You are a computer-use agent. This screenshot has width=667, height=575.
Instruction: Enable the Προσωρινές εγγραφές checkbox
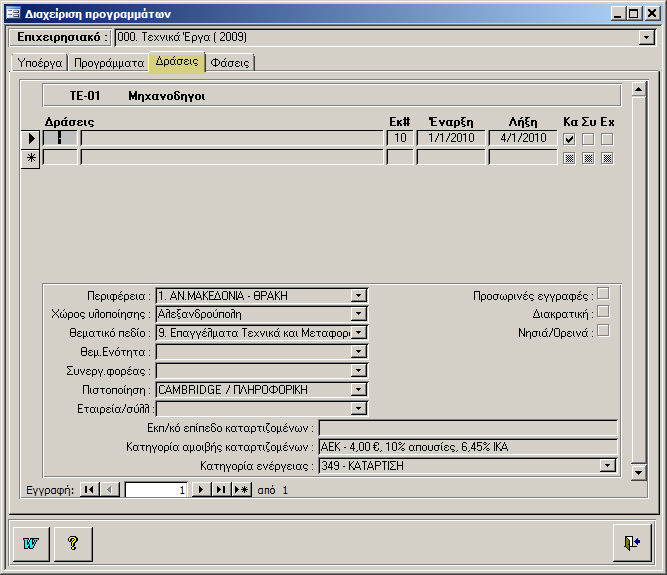602,294
